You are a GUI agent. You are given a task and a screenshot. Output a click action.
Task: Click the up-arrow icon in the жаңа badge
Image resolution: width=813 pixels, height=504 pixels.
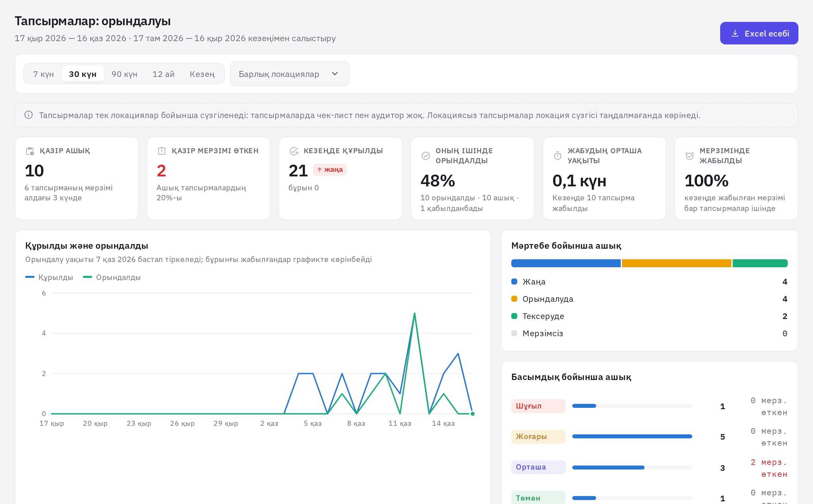coord(319,170)
